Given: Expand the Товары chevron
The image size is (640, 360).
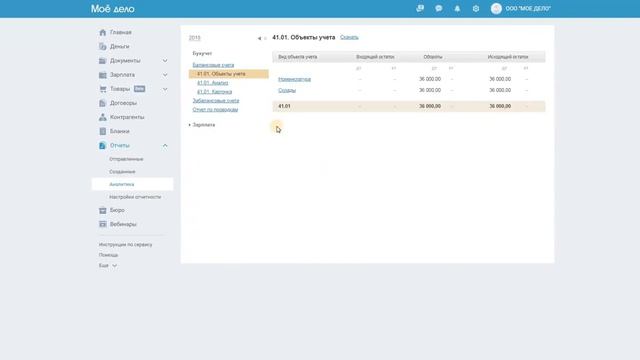Looking at the screenshot, I should tap(165, 89).
